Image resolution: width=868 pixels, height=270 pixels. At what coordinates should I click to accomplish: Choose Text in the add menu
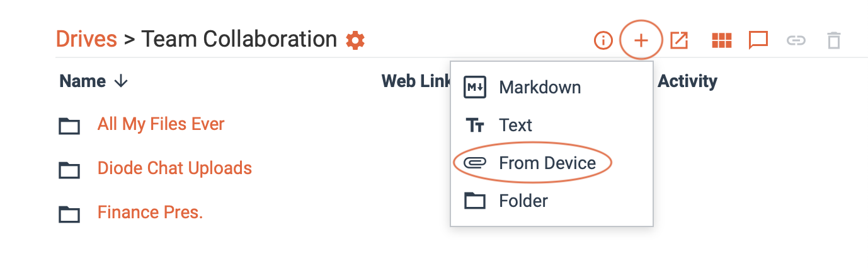tap(515, 125)
